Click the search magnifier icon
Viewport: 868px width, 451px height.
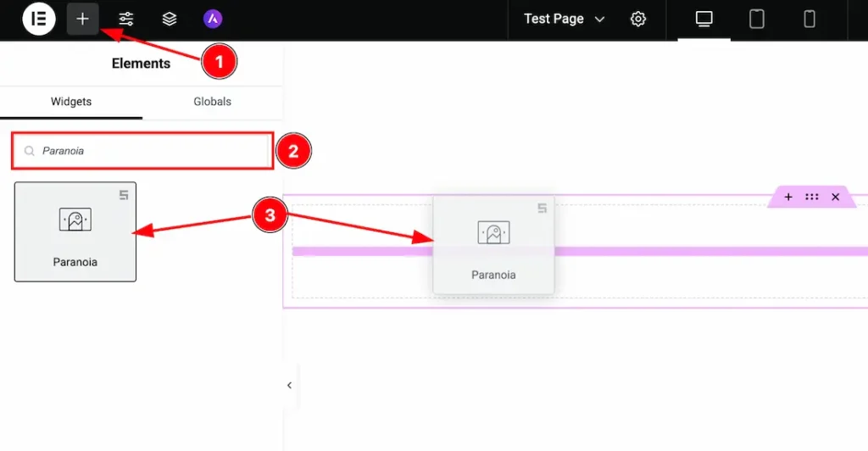[30, 151]
